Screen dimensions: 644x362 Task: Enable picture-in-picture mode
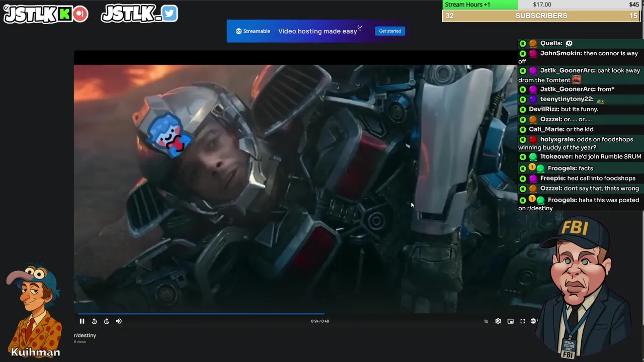510,321
